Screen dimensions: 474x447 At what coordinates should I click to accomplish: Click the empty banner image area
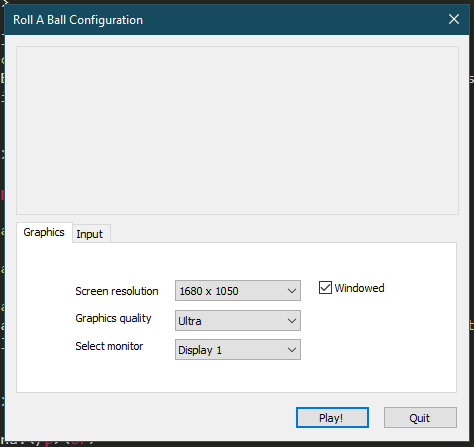pos(237,130)
